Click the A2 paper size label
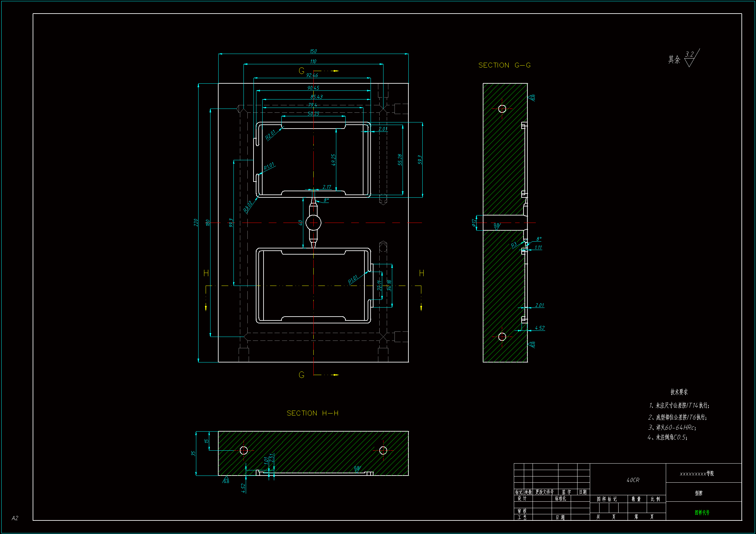Viewport: 756px width, 534px height. click(15, 518)
